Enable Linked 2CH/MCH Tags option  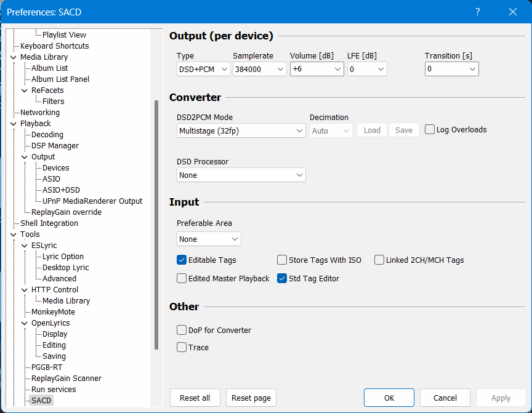point(379,260)
